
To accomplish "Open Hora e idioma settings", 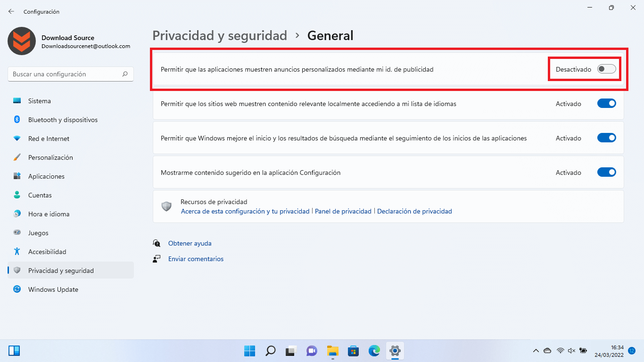I will point(71,214).
